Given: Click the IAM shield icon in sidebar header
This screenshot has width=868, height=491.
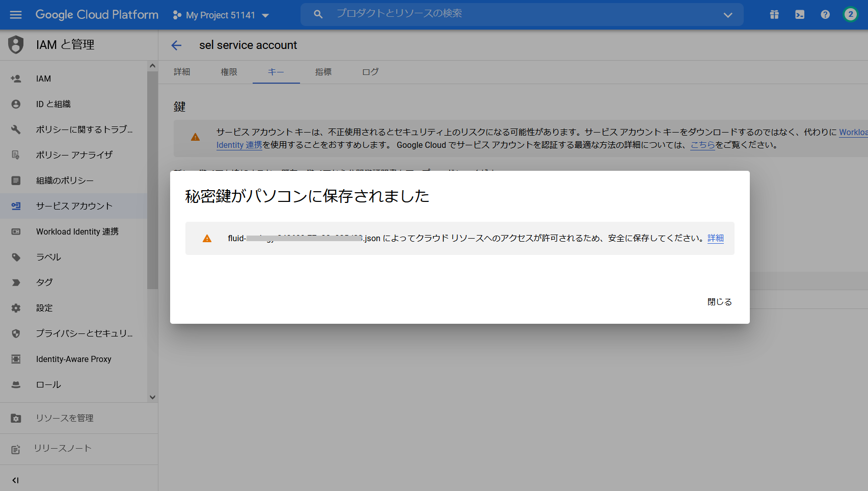Looking at the screenshot, I should [x=16, y=45].
